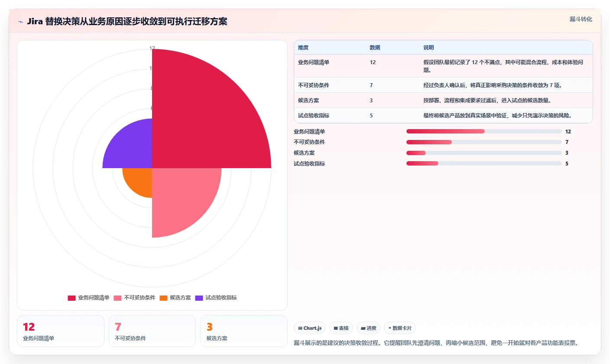Click the value 12 in the table

tap(373, 62)
